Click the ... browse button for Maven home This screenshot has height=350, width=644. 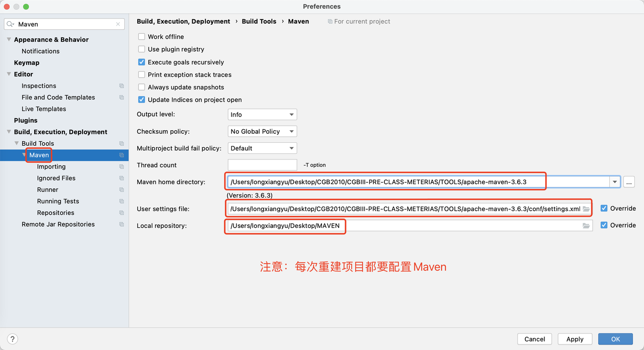coord(629,182)
